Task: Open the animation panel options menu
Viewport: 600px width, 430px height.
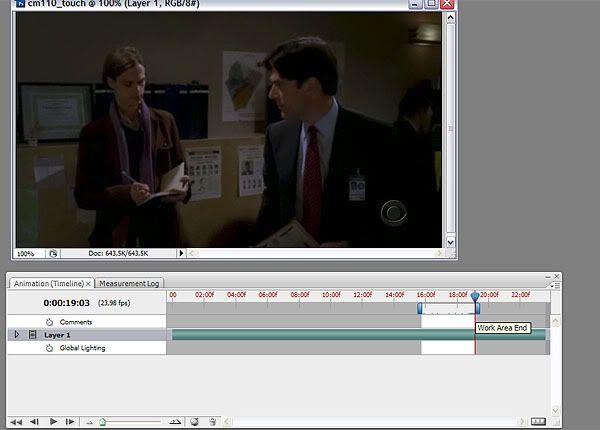Action: coord(555,285)
